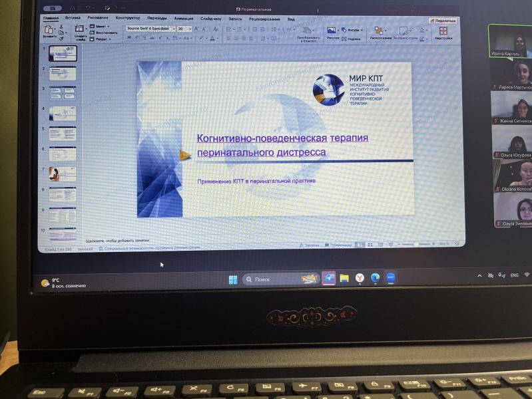
Task: Switch to the Вставка ribbon tab
Action: pos(73,19)
